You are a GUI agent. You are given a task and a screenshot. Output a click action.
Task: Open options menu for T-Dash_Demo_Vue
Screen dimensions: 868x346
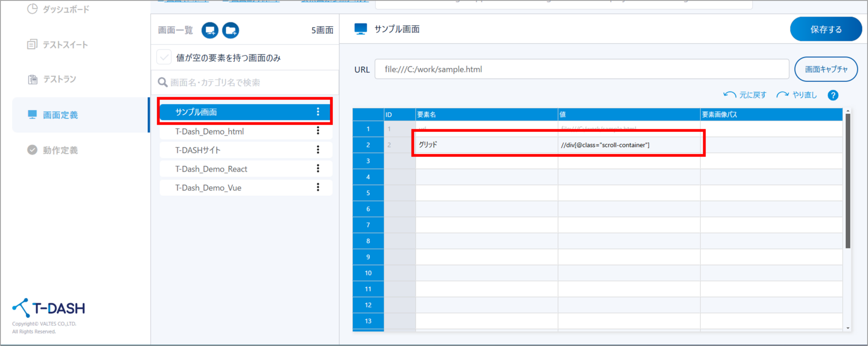tap(318, 187)
